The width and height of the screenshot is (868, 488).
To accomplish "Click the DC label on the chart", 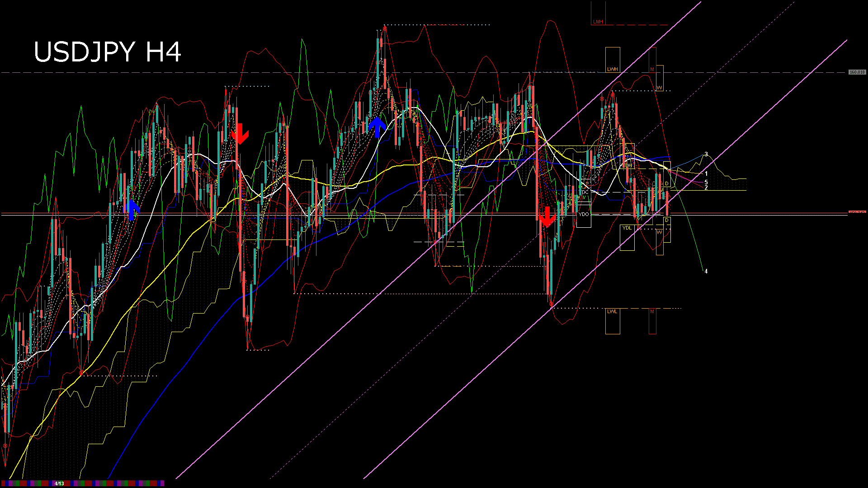I will point(585,192).
